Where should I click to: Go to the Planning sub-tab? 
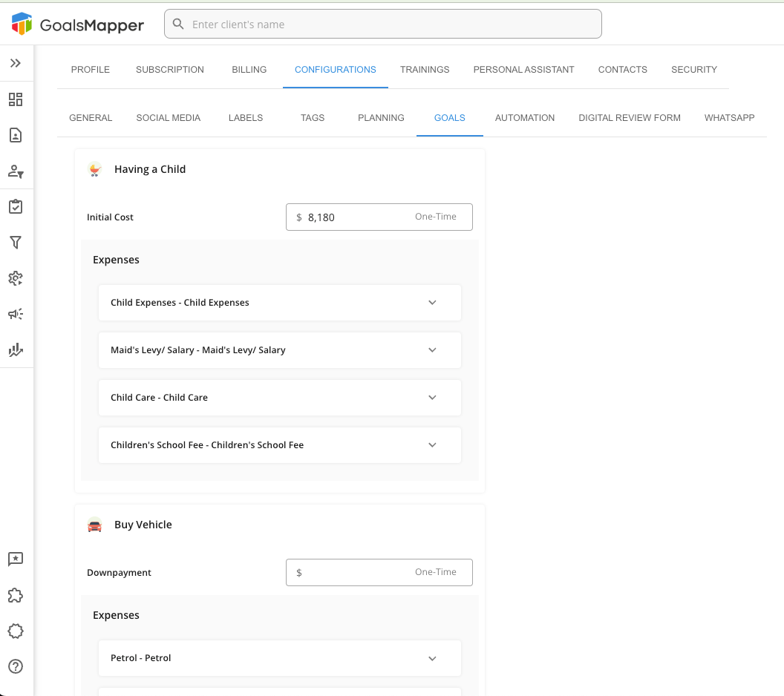381,118
